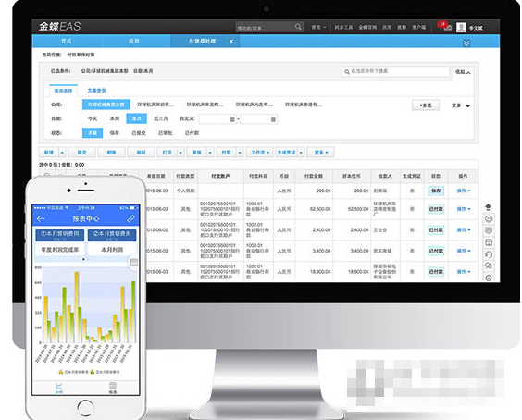The image size is (522, 420).
Task: Click the 删除 toolbar button
Action: point(111,153)
